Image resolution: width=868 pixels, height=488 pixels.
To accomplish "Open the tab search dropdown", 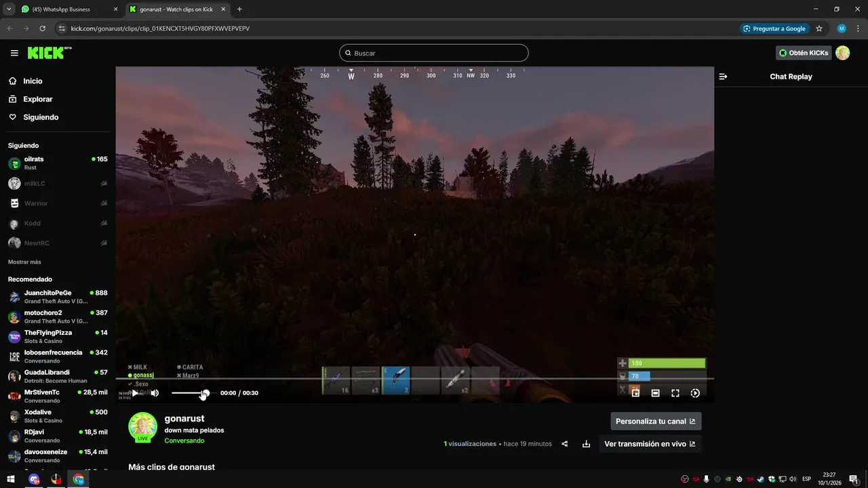I will (9, 9).
